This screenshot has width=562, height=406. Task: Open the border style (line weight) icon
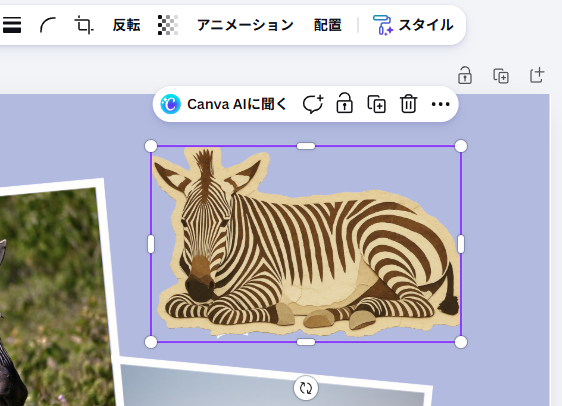[x=12, y=25]
